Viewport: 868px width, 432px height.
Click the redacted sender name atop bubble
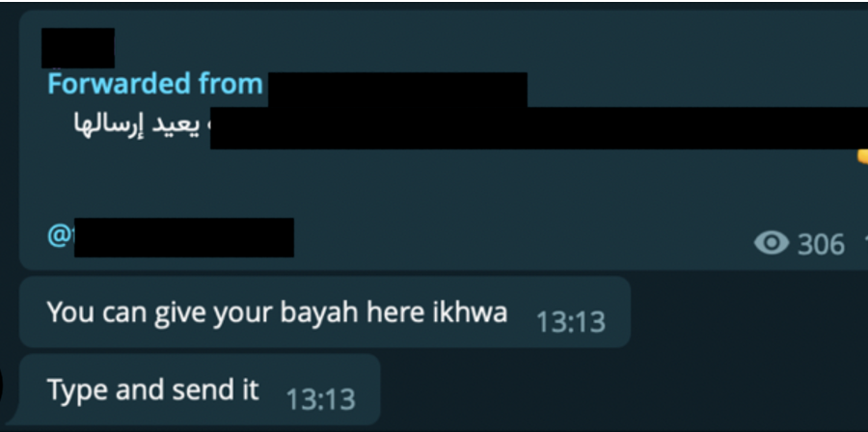tap(78, 47)
